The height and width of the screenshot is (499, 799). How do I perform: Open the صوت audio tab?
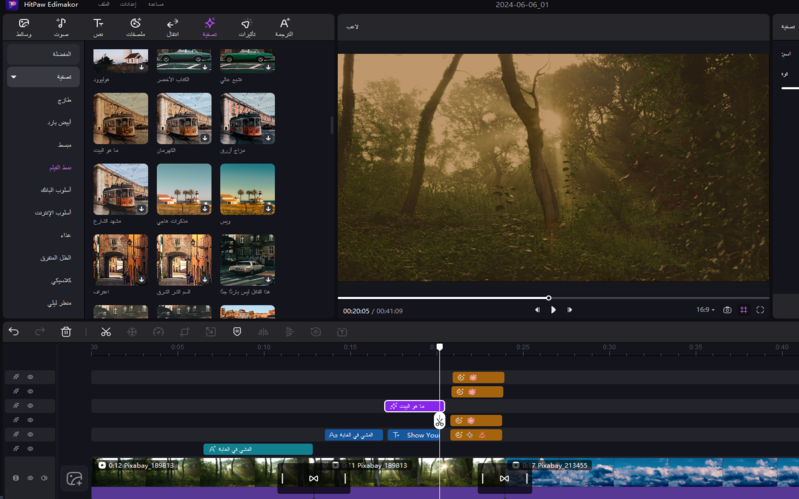click(x=61, y=28)
